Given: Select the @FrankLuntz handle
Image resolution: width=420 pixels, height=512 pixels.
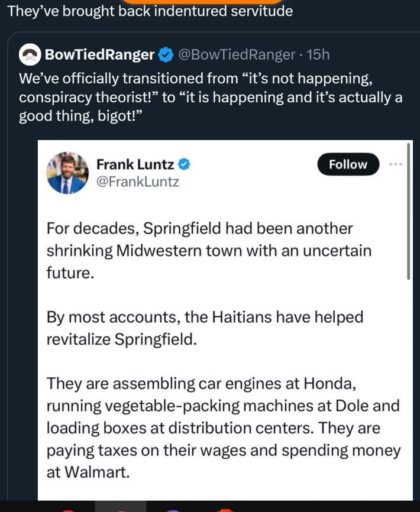Looking at the screenshot, I should click(137, 182).
